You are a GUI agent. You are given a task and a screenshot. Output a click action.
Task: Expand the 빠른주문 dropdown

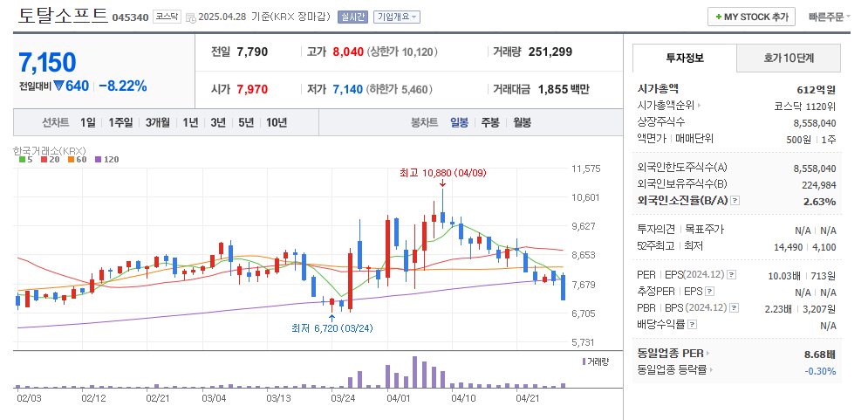[829, 17]
